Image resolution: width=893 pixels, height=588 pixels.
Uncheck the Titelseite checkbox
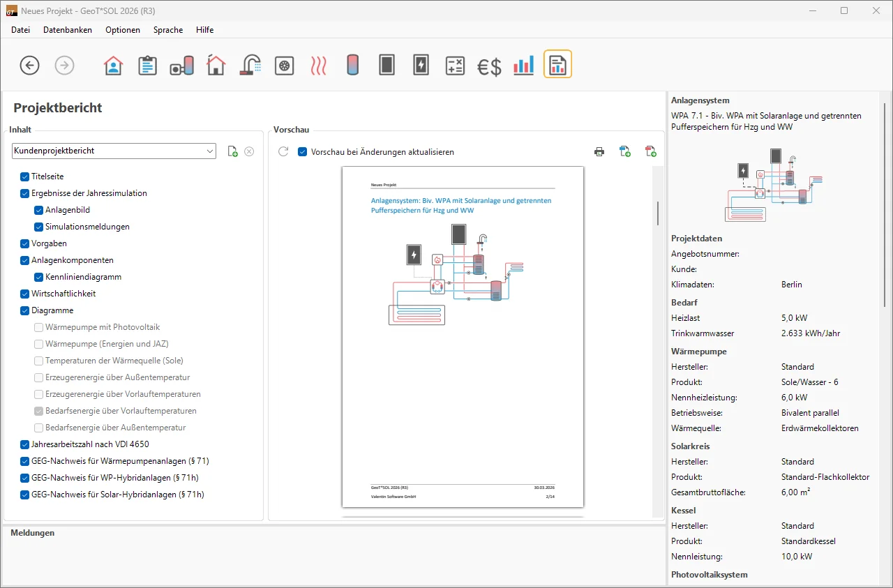point(25,176)
